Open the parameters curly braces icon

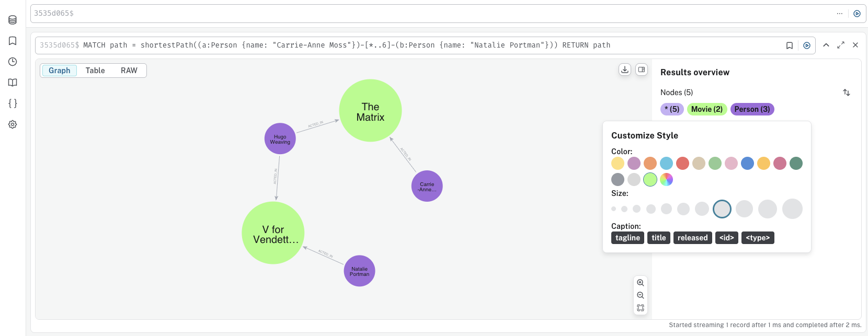coord(13,103)
